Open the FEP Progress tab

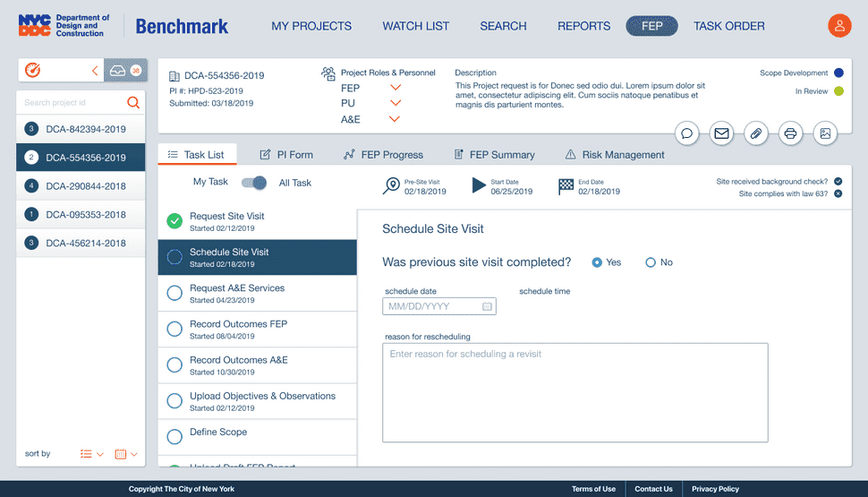click(x=383, y=155)
